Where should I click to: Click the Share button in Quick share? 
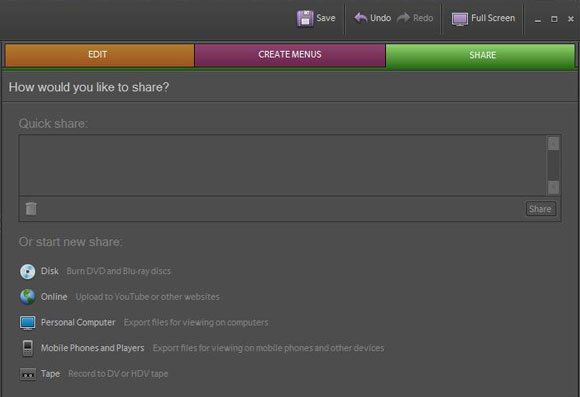click(540, 209)
